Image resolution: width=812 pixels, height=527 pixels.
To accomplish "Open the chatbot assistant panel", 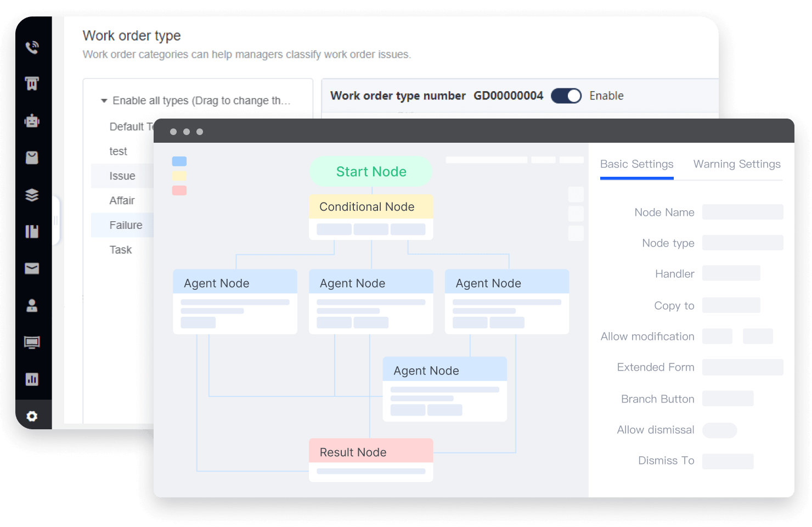I will point(31,121).
